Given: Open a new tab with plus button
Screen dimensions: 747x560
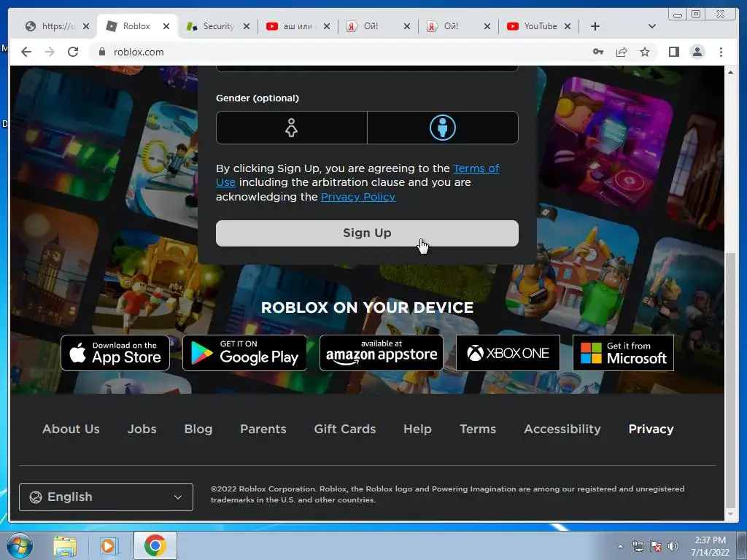Looking at the screenshot, I should 595,26.
